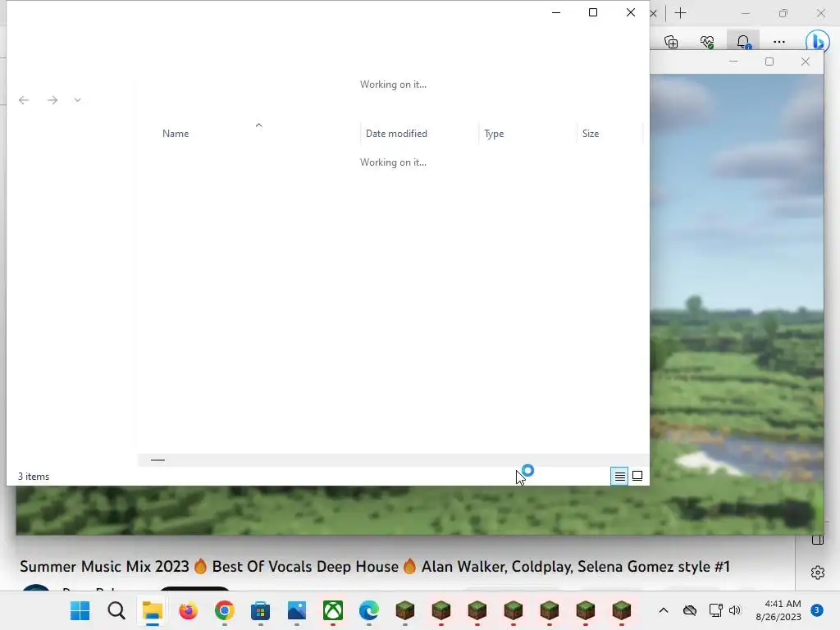The height and width of the screenshot is (630, 840).
Task: Open Windows Search from taskbar
Action: (116, 610)
